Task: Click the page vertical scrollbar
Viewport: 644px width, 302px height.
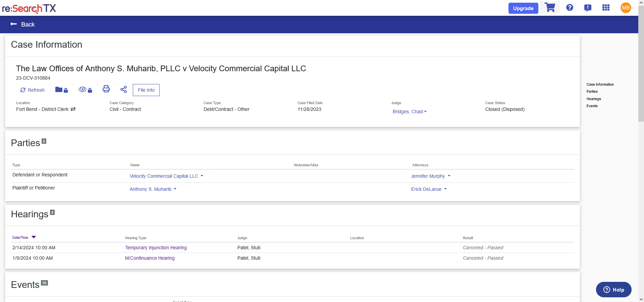Action: 641,64
